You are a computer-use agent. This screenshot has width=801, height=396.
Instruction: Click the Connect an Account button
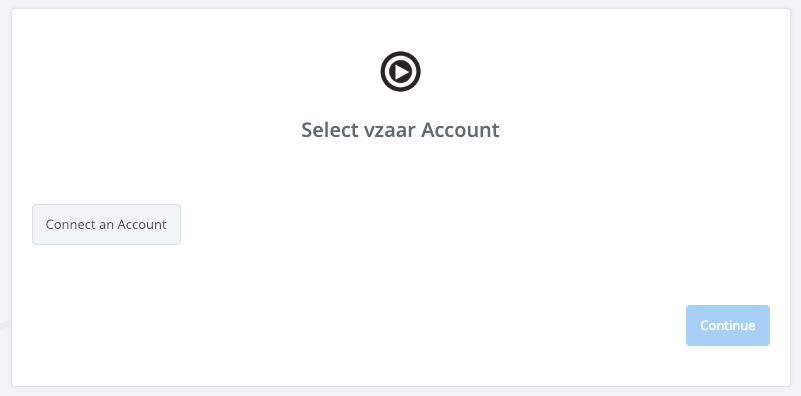pyautogui.click(x=106, y=224)
